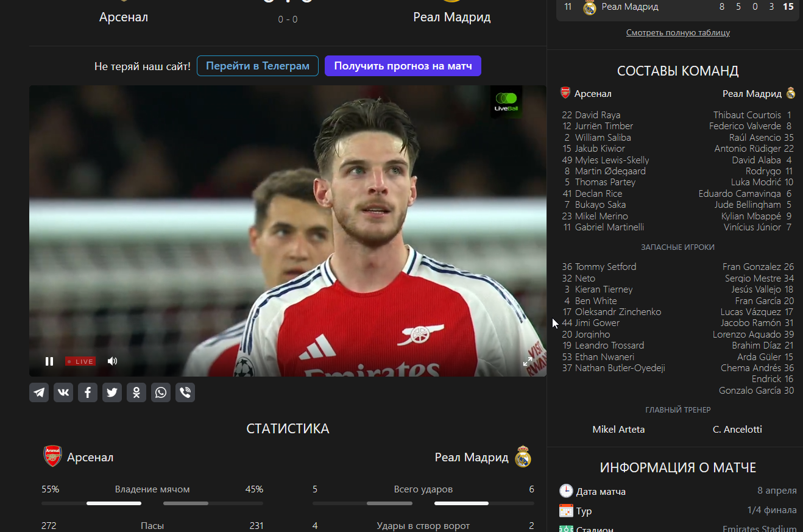Open the Смотреть полную таблицу link
Viewport: 803px width, 532px height.
[678, 32]
